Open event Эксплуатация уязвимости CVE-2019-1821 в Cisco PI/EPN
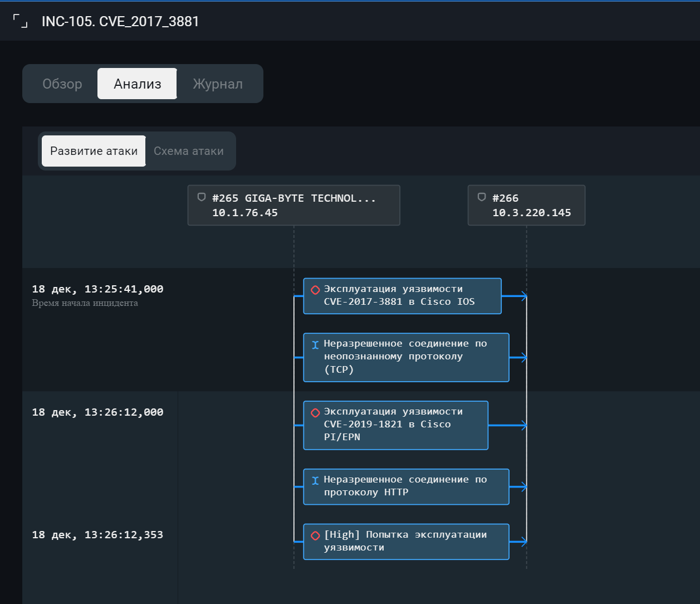The height and width of the screenshot is (604, 700). point(395,425)
